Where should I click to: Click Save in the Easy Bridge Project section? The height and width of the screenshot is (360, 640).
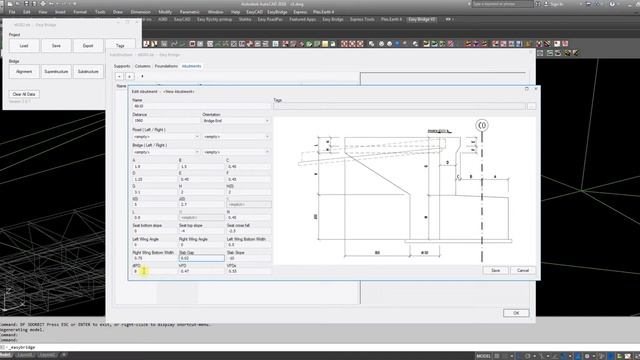[56, 46]
